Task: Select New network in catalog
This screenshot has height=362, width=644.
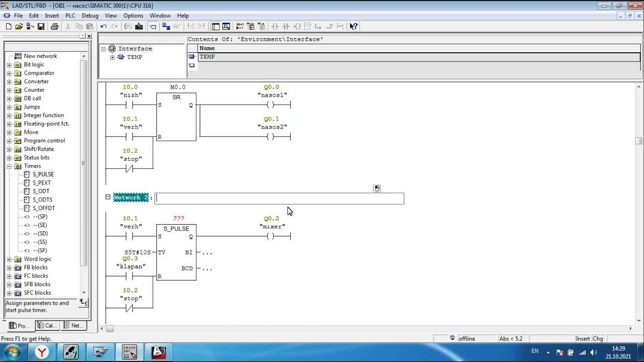Action: [40, 56]
